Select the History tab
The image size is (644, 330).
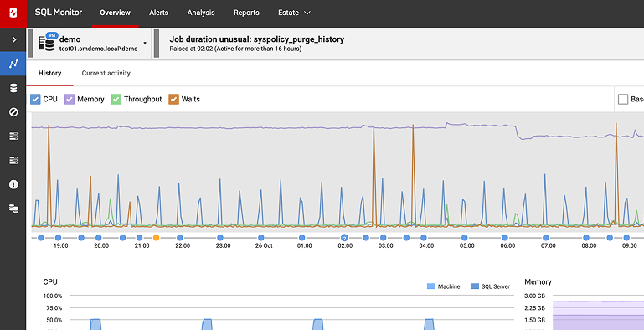pos(49,73)
